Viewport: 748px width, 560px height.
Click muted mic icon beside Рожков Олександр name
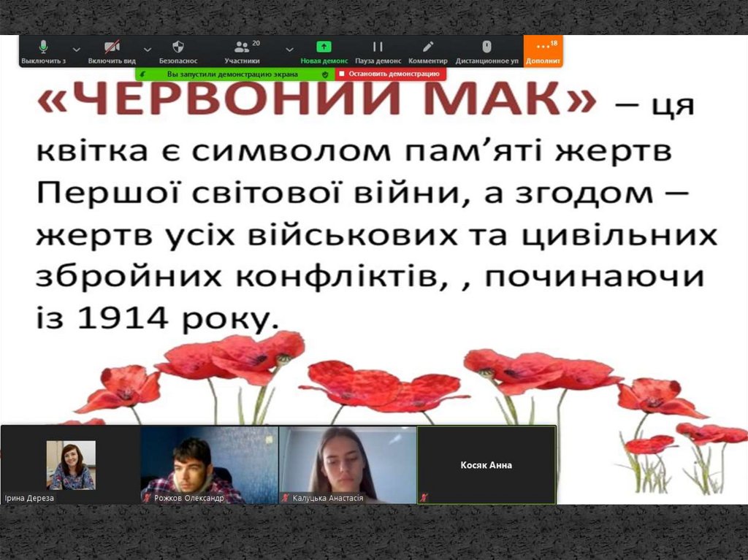pos(147,497)
